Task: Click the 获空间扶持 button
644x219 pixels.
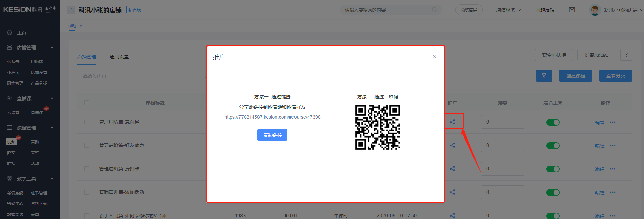Action: pos(554,55)
